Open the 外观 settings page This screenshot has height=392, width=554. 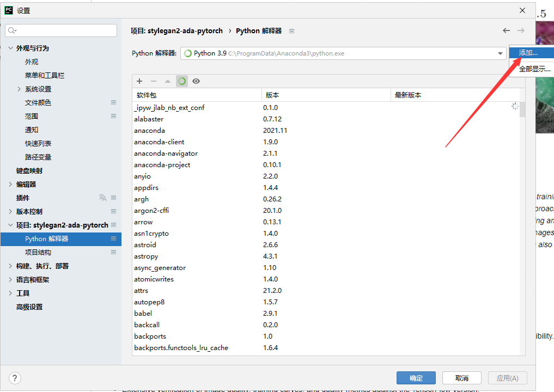(32, 62)
